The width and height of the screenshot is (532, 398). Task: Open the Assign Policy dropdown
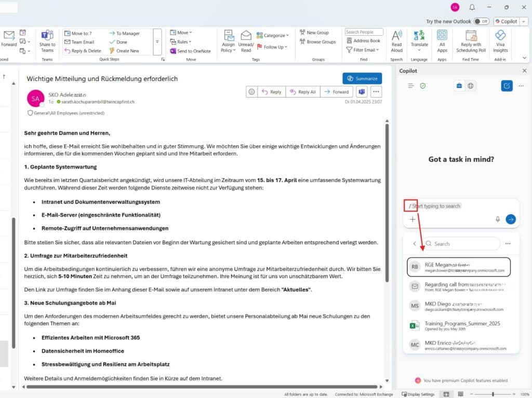pyautogui.click(x=229, y=42)
